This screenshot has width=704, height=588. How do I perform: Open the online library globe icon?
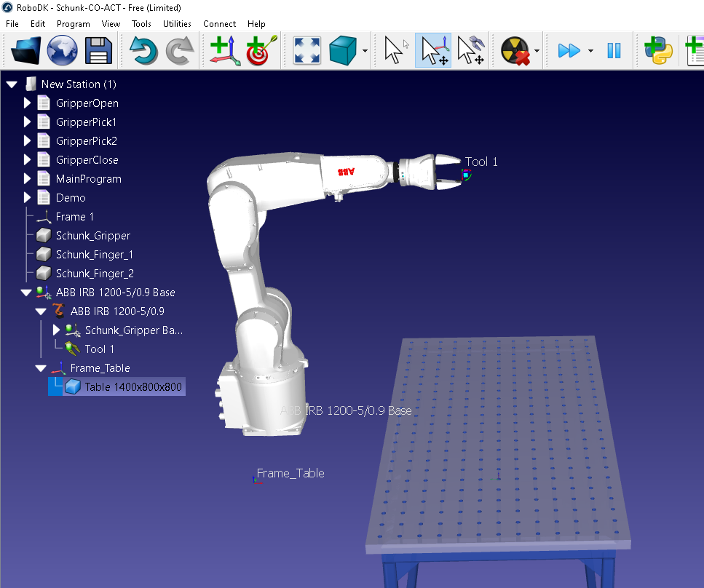point(63,50)
